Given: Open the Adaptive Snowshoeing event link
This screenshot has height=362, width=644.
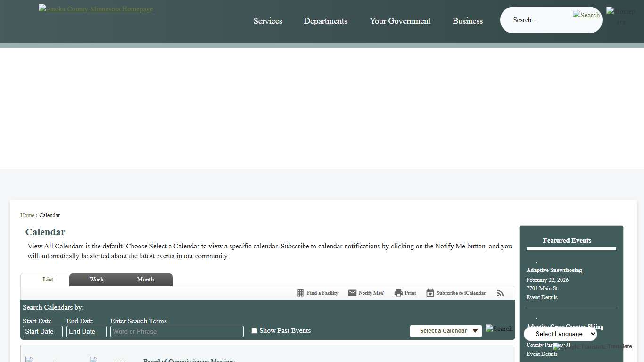Looking at the screenshot, I should [x=554, y=270].
